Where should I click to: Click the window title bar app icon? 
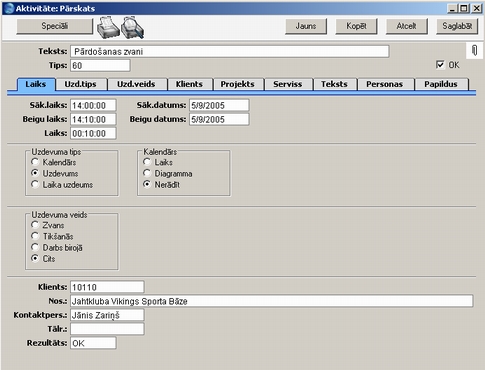point(9,8)
